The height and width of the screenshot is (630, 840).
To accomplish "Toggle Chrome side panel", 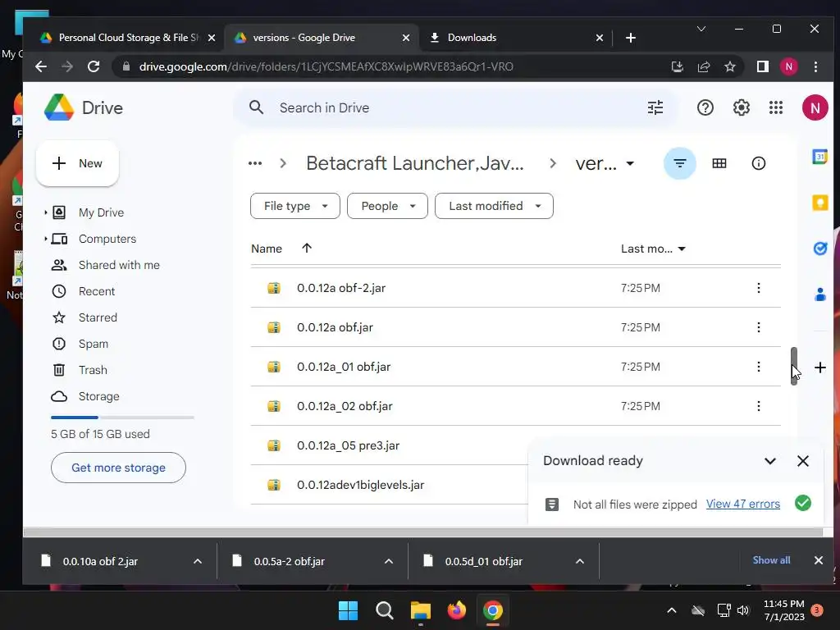I will (x=762, y=66).
